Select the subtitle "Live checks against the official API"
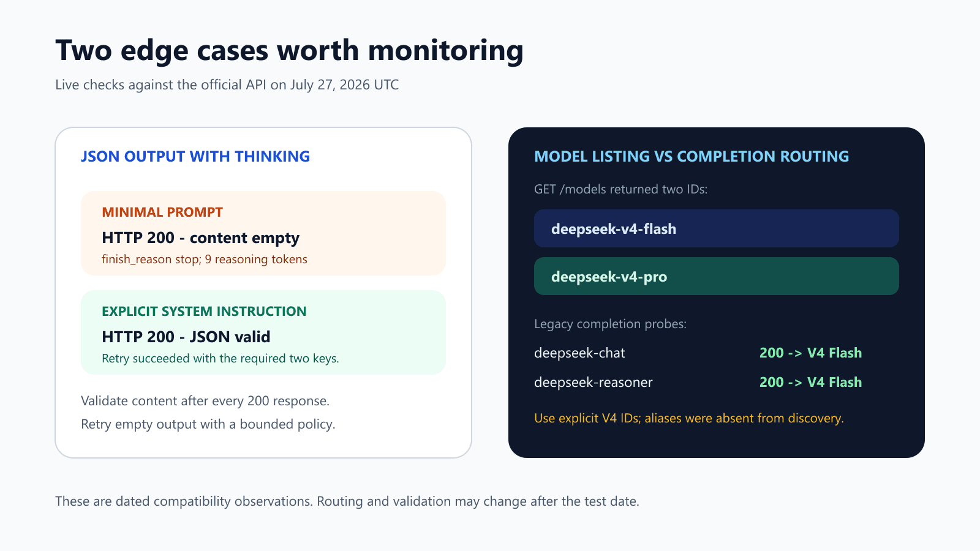 click(160, 85)
